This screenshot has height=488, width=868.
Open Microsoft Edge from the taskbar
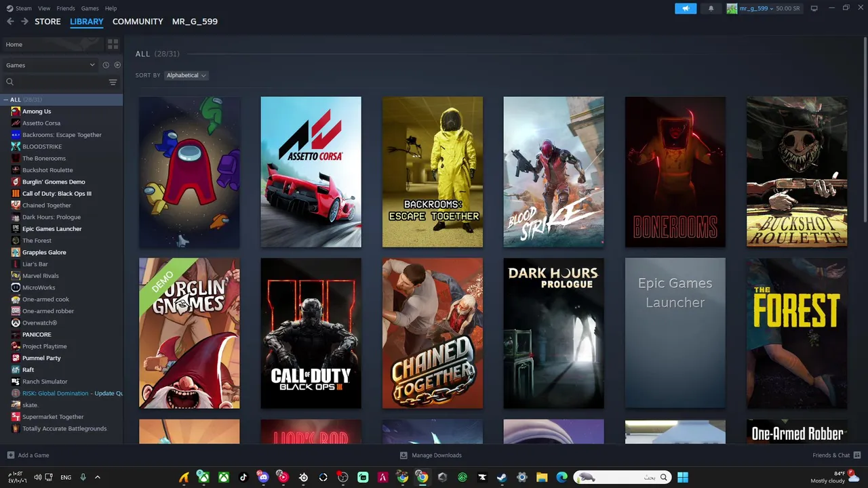pos(561,477)
